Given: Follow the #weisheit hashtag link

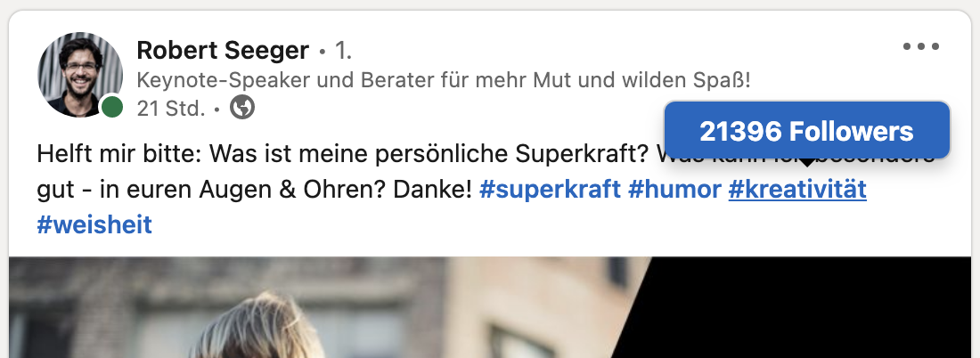Looking at the screenshot, I should click(94, 224).
